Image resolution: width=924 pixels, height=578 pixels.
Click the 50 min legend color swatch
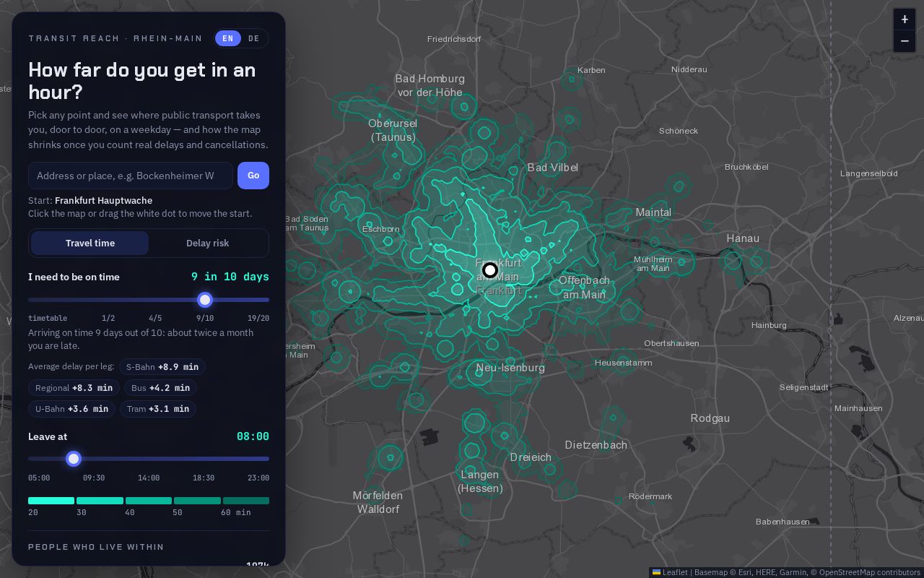tap(197, 501)
